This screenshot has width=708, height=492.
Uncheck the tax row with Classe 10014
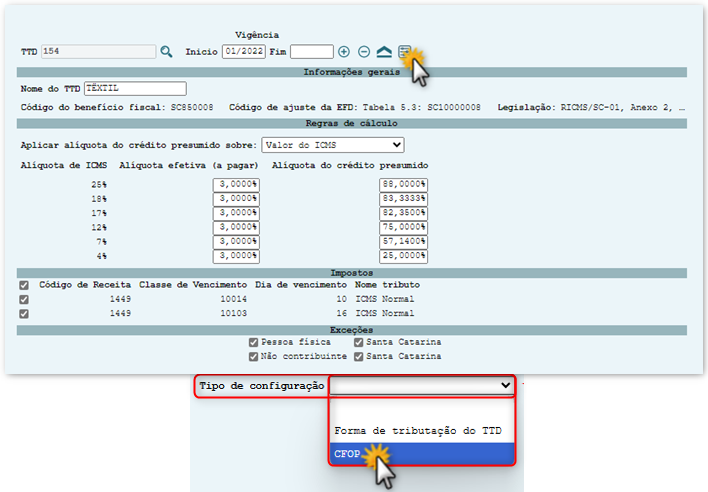coord(24,299)
